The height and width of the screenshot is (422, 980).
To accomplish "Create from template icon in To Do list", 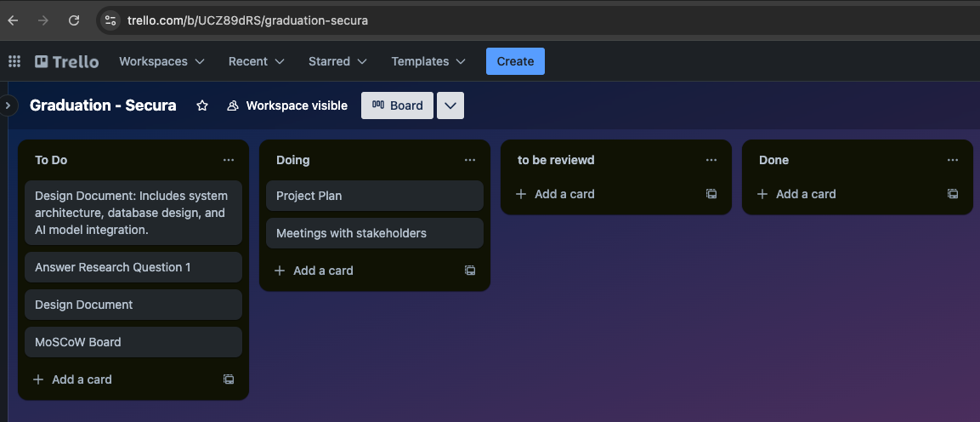I will coord(229,379).
